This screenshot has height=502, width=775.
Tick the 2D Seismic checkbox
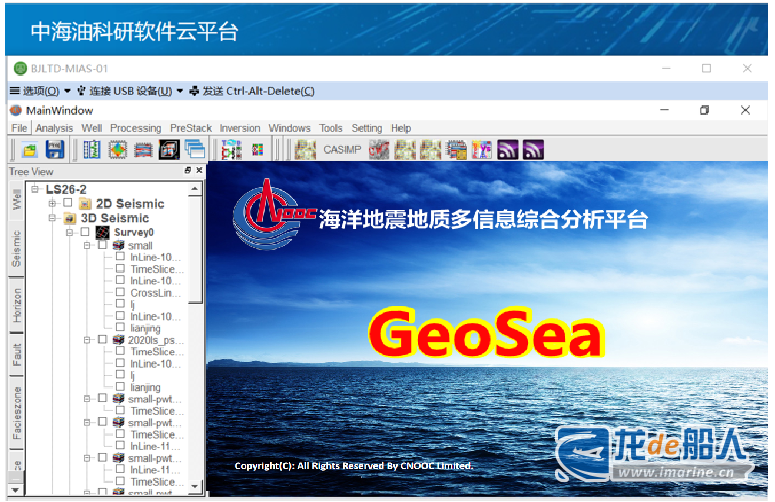pyautogui.click(x=68, y=203)
